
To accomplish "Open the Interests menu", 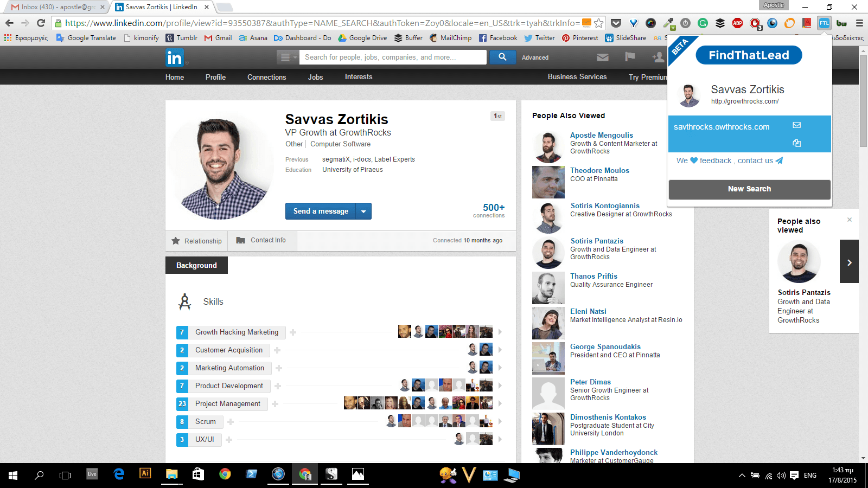I will (x=359, y=76).
